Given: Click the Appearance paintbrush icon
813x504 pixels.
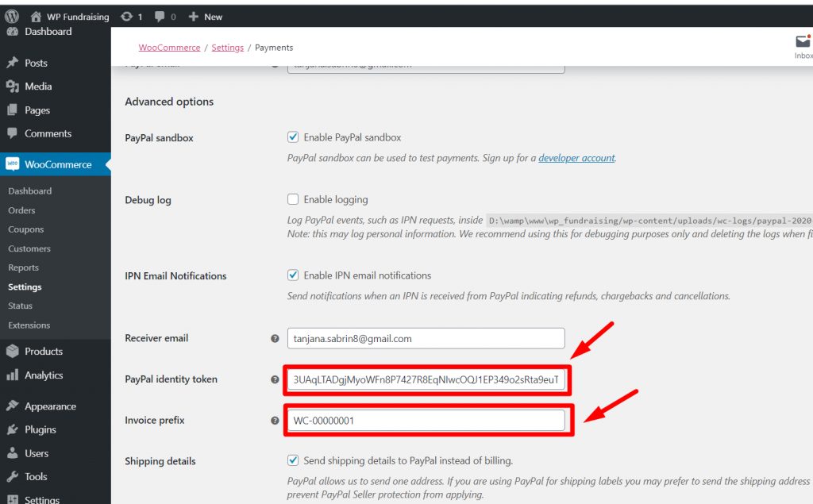Looking at the screenshot, I should tap(13, 406).
